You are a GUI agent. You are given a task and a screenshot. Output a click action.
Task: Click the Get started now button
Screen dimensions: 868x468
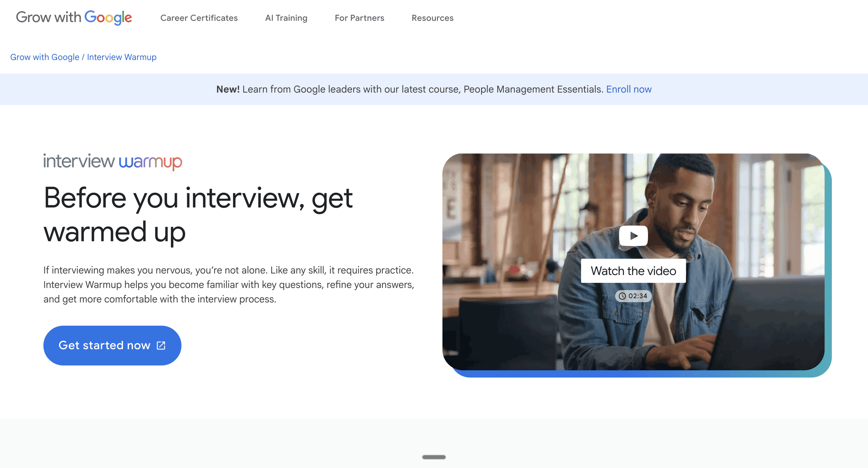coord(112,345)
